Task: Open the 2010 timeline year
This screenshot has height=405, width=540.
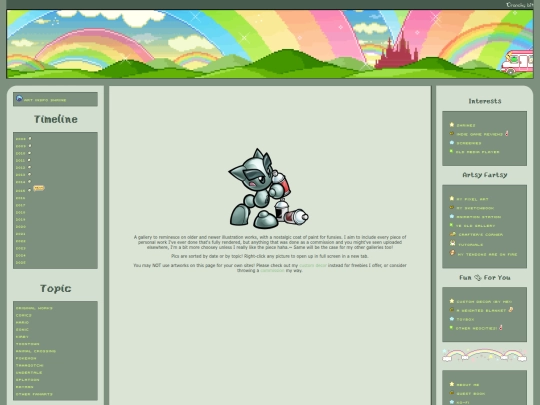Action: point(21,154)
